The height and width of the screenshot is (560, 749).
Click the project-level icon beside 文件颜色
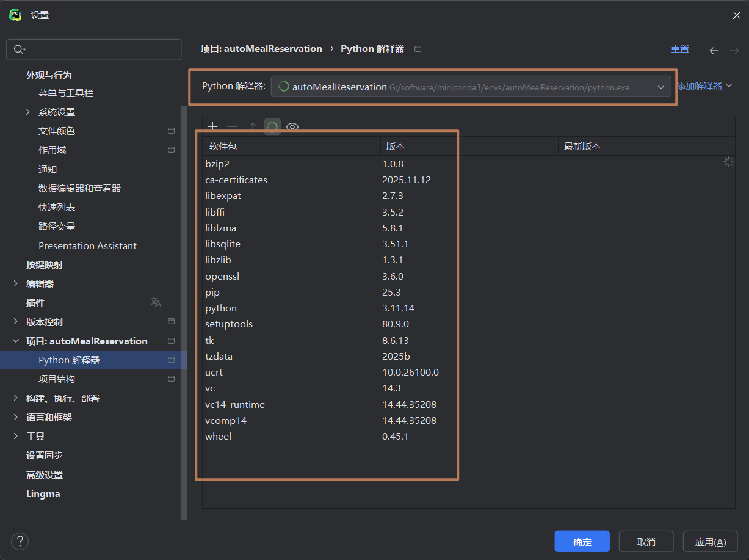(171, 131)
